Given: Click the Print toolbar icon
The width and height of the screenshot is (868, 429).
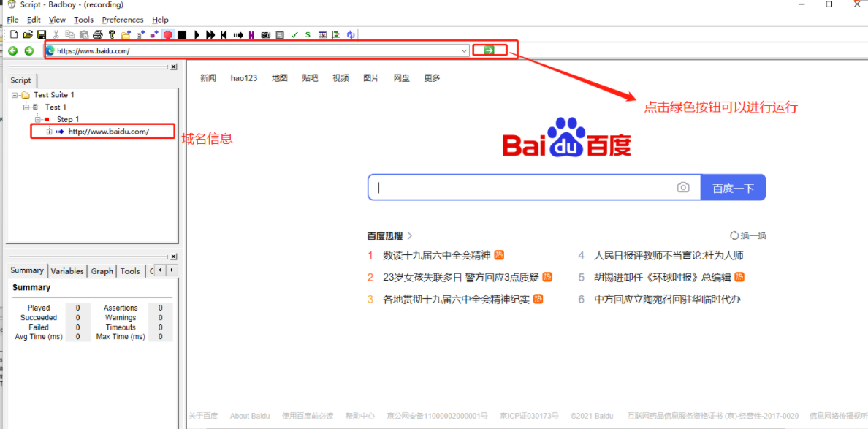Looking at the screenshot, I should (x=98, y=35).
